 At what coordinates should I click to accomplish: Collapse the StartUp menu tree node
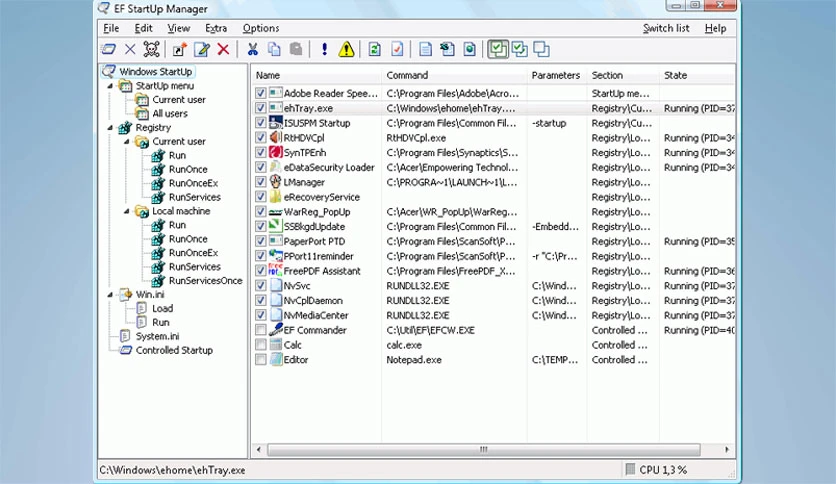(110, 86)
